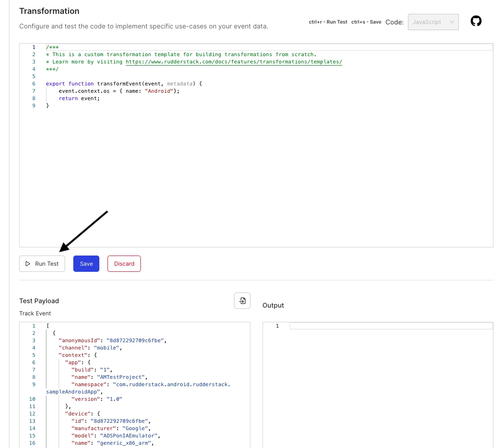Click inside the Output editor first line
The width and height of the screenshot is (502, 448).
point(391,326)
